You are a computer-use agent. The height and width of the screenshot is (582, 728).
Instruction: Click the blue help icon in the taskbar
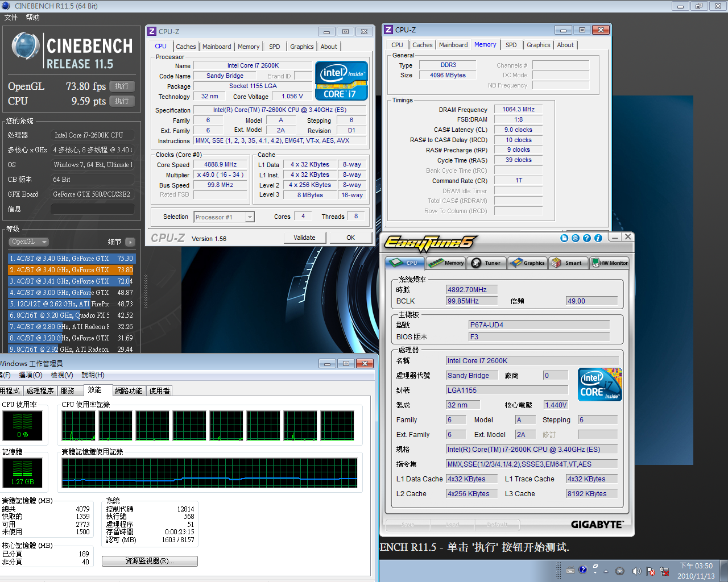click(583, 569)
